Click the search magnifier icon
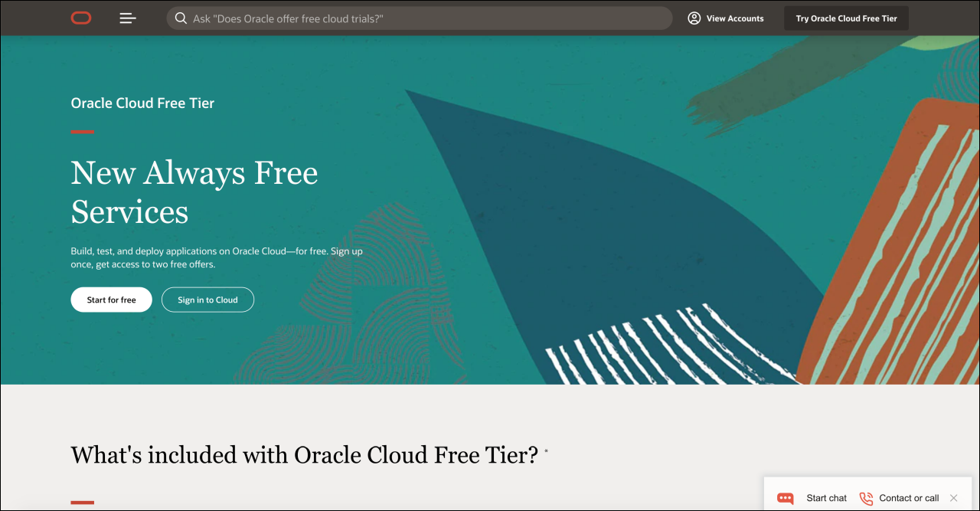 pos(181,18)
